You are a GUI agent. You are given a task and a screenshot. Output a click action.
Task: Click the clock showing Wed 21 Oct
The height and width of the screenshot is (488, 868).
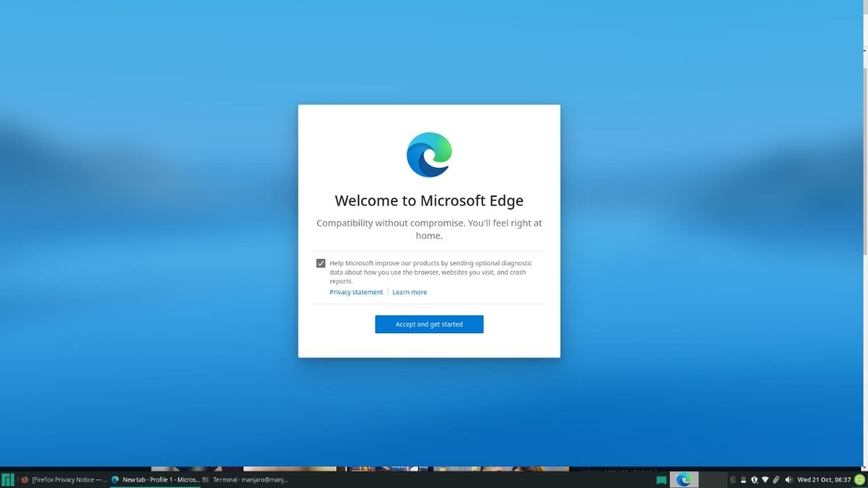coord(825,479)
